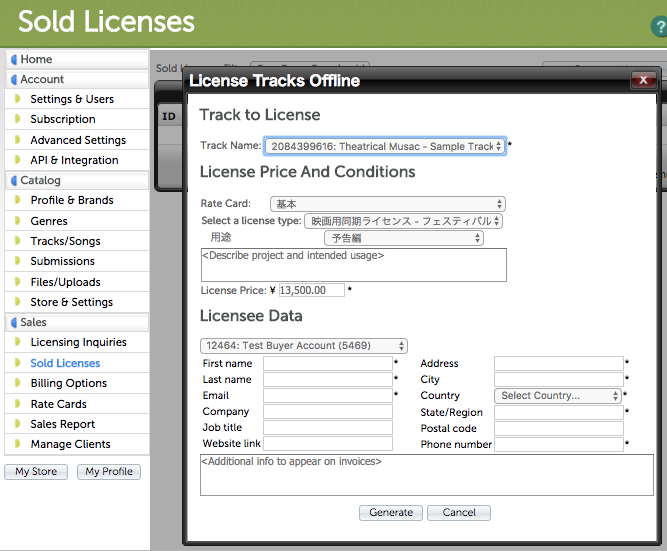Image resolution: width=667 pixels, height=551 pixels.
Task: Open the Track Name dropdown
Action: tap(384, 146)
